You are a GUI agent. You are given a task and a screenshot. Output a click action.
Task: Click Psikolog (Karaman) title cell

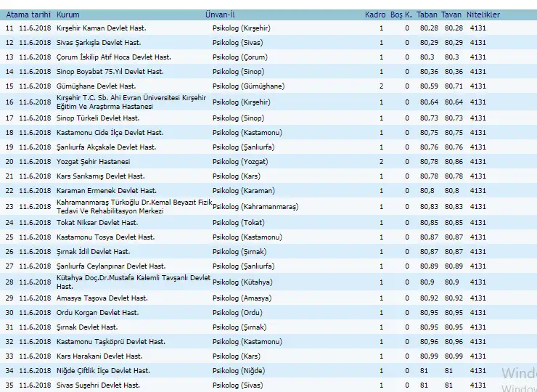click(243, 190)
